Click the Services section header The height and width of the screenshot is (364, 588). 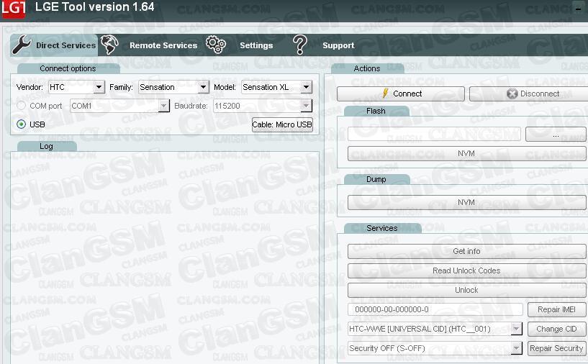coord(382,228)
